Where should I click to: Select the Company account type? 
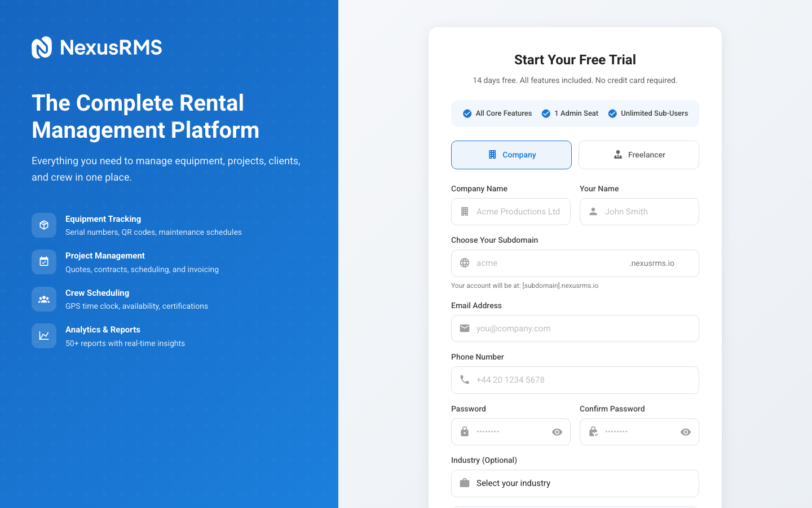[x=511, y=155]
